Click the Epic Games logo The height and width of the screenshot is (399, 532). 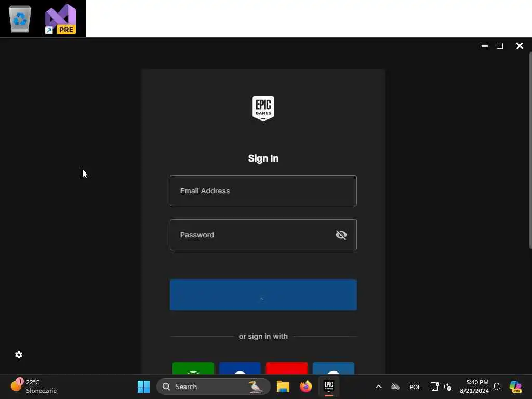click(263, 108)
